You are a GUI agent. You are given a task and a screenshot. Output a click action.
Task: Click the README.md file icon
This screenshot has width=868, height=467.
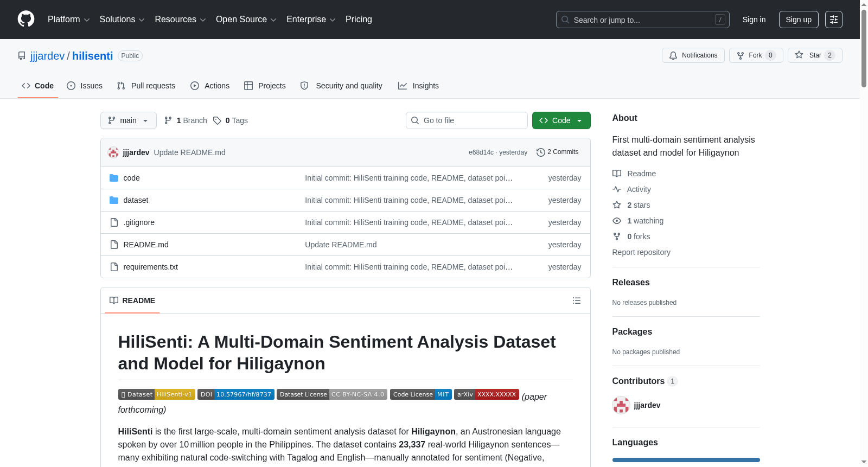114,245
